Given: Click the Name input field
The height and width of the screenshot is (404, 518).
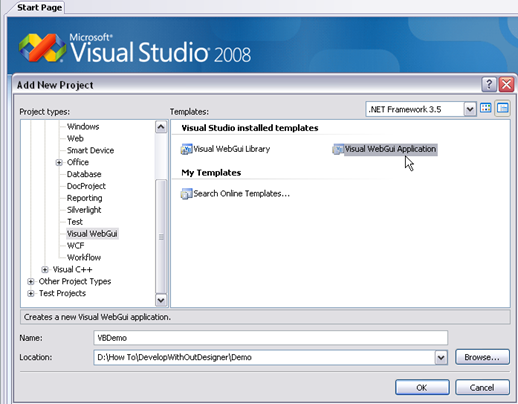Looking at the screenshot, I should [270, 338].
